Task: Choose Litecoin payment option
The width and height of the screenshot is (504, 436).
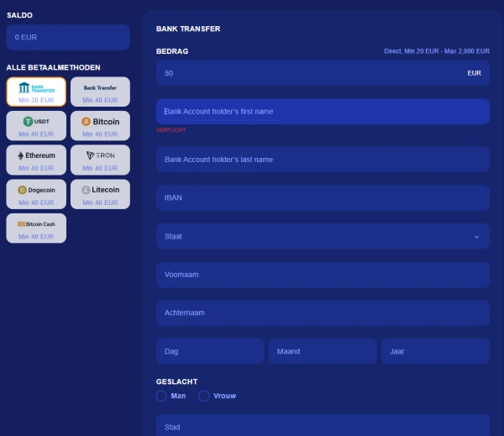Action: click(x=100, y=193)
